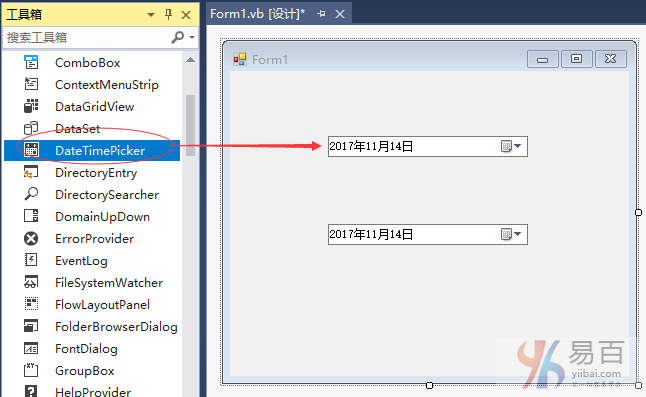646x397 pixels.
Task: Click the toolbox scrollbar up arrow
Action: [190, 60]
